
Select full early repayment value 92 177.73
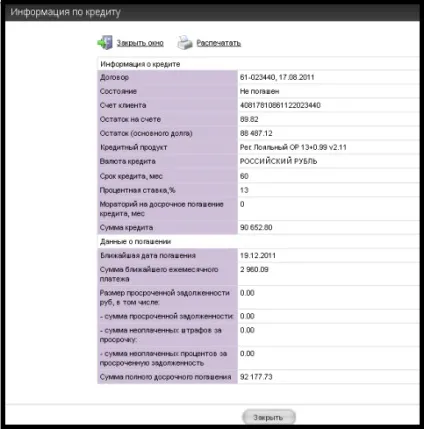[256, 377]
